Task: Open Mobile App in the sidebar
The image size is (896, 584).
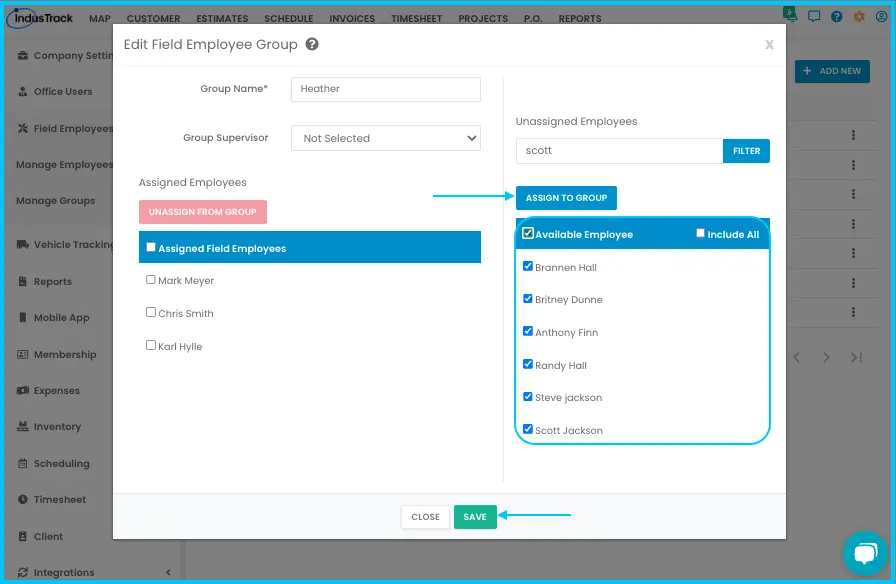Action: click(54, 318)
